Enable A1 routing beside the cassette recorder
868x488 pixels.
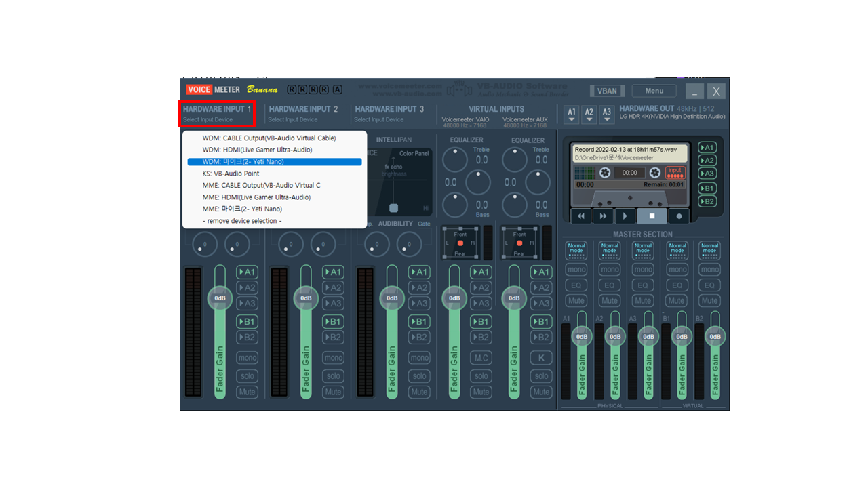pyautogui.click(x=707, y=148)
